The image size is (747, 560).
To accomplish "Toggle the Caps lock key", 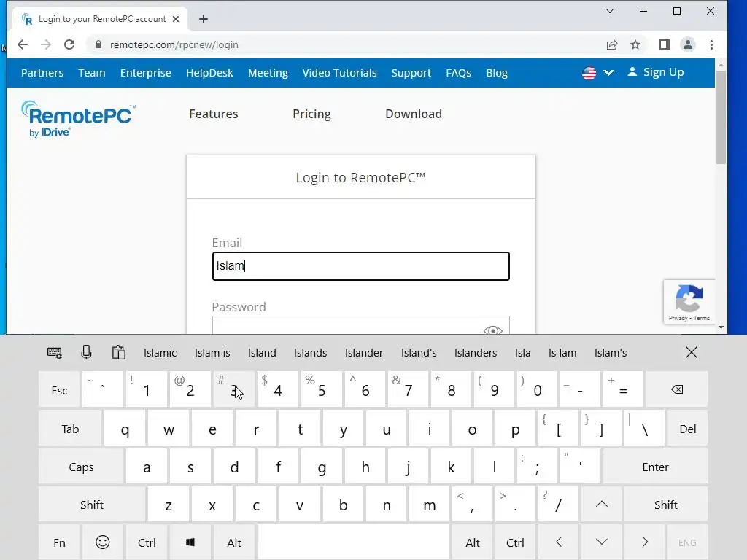I will click(81, 467).
